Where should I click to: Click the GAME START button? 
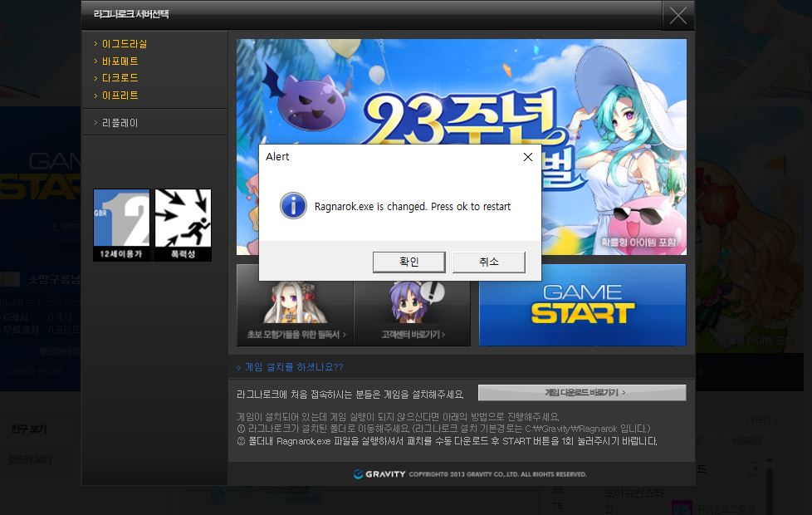click(x=582, y=305)
